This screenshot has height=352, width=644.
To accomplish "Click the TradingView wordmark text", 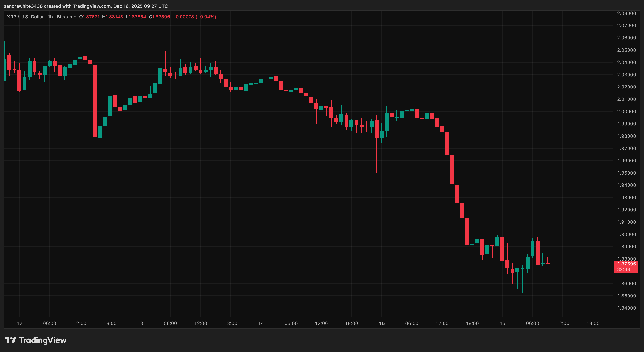I will 43,340.
